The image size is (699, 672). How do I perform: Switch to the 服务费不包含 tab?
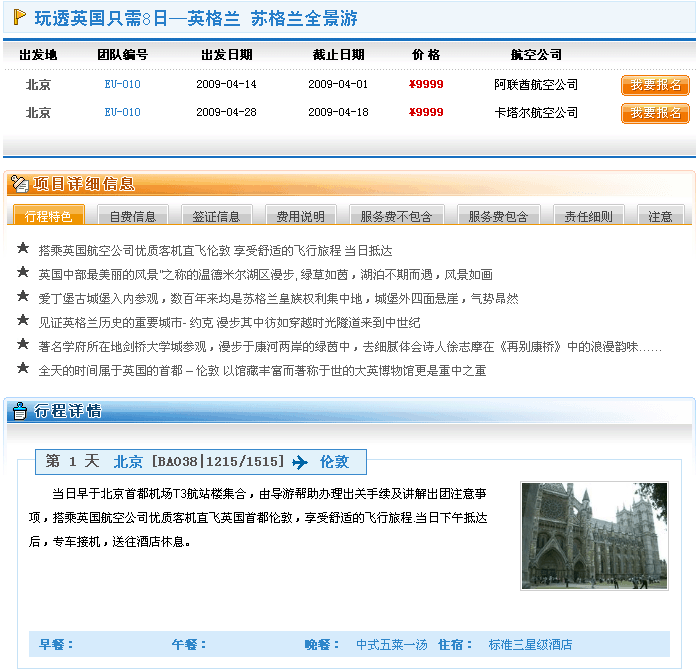(x=397, y=215)
